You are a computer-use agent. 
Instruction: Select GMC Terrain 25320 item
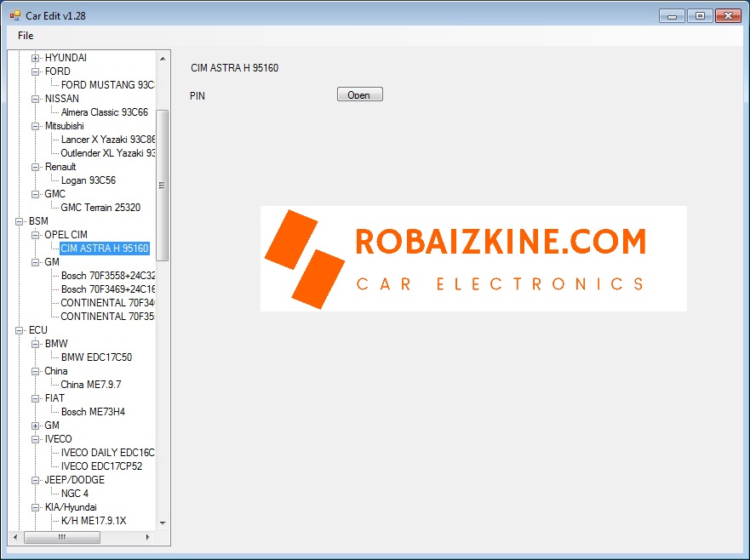(100, 208)
